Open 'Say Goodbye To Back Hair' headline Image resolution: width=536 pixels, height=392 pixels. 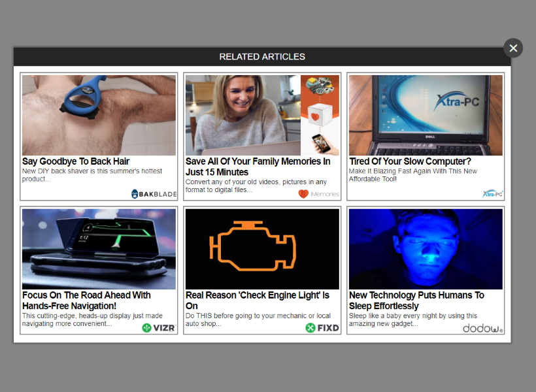point(76,161)
